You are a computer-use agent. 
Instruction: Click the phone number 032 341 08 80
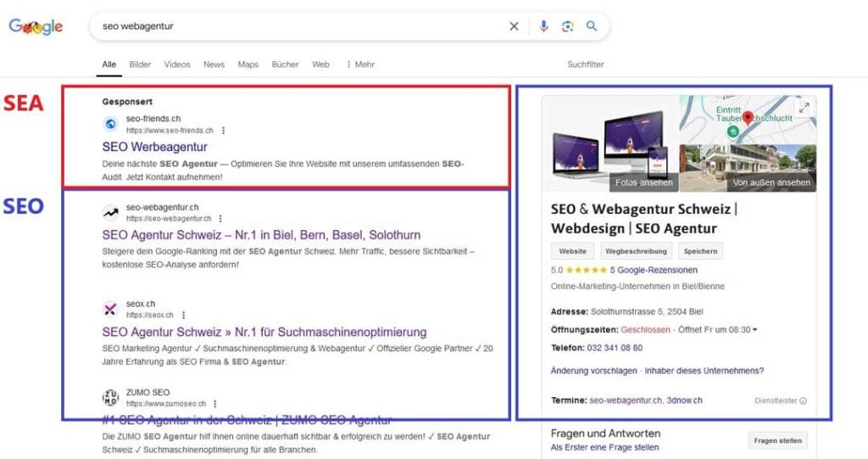[x=615, y=348]
